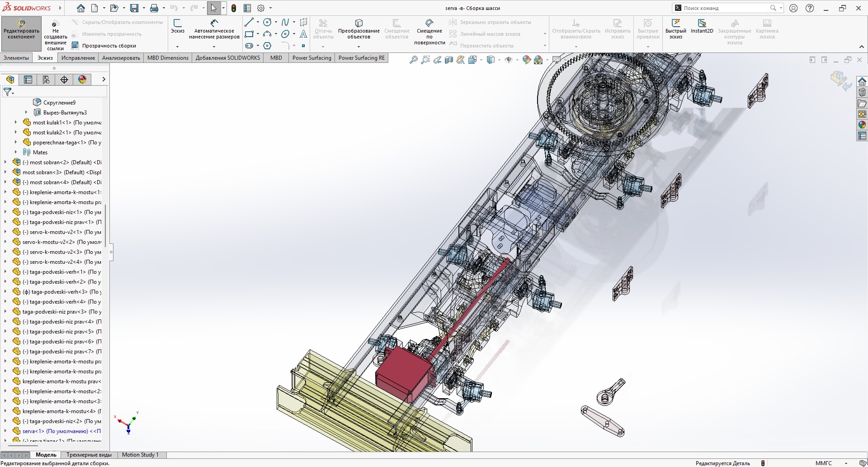
Task: Open the Options gear dropdown arrow
Action: (271, 8)
